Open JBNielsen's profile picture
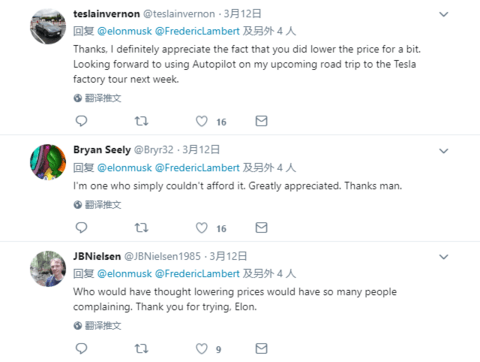This screenshot has height=362, width=480. pyautogui.click(x=48, y=269)
